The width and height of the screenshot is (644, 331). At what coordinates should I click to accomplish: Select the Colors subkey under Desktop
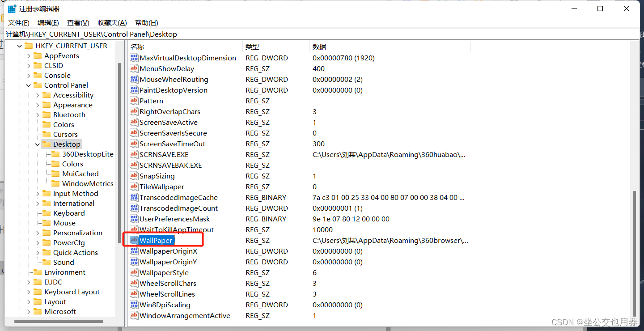[72, 164]
